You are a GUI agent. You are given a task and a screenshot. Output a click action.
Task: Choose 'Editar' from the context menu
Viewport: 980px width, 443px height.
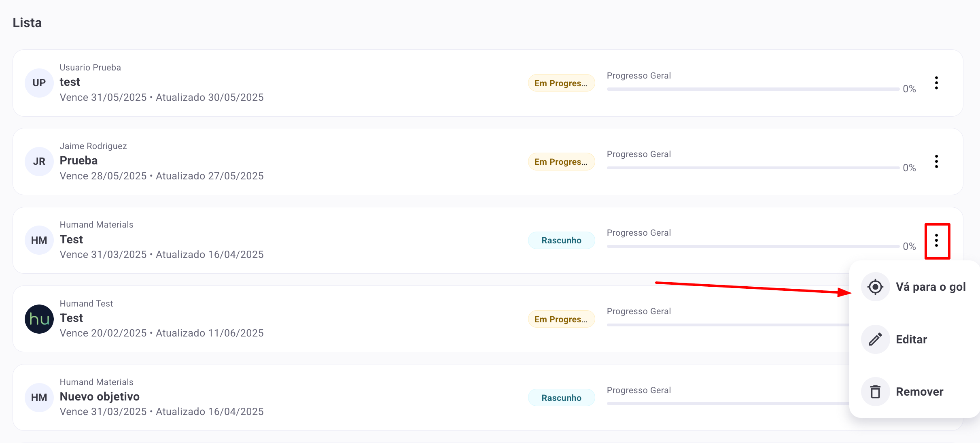click(x=911, y=339)
